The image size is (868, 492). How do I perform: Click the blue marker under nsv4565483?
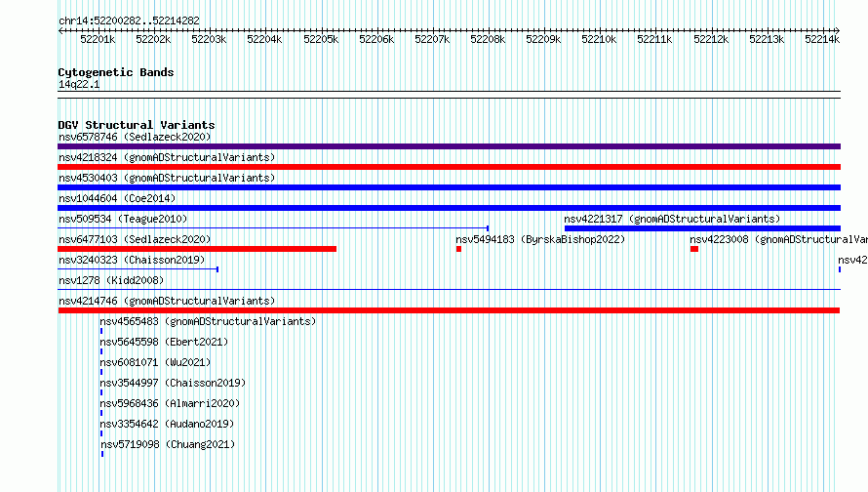[101, 331]
